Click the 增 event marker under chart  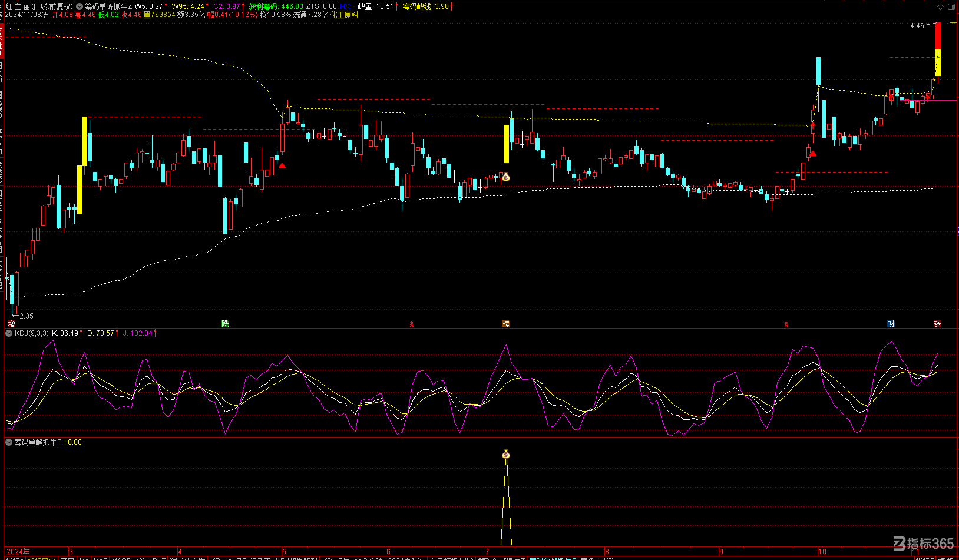click(x=12, y=324)
